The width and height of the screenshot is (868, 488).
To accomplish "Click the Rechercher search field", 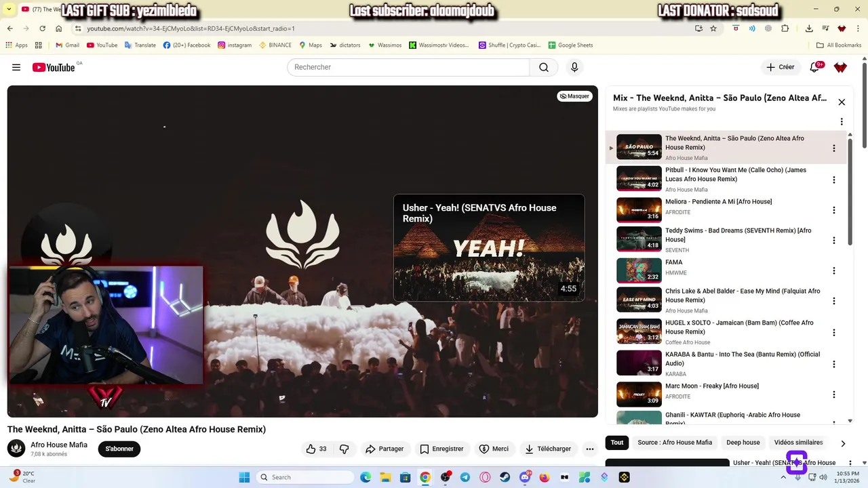I will (x=408, y=67).
